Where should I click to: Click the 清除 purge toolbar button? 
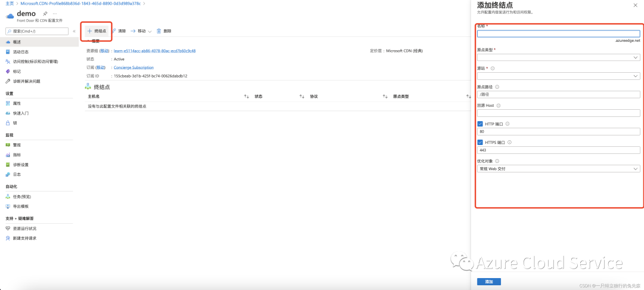tap(119, 31)
